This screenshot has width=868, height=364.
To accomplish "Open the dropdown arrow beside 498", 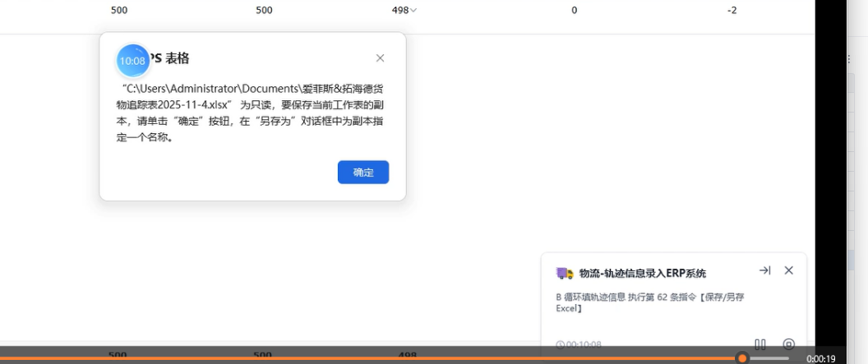I will click(x=413, y=10).
